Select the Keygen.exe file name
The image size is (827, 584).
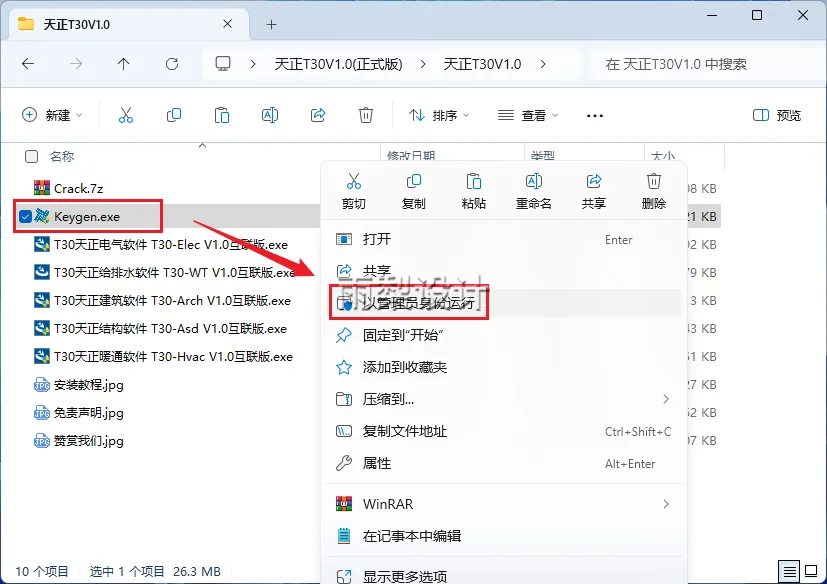click(x=86, y=216)
